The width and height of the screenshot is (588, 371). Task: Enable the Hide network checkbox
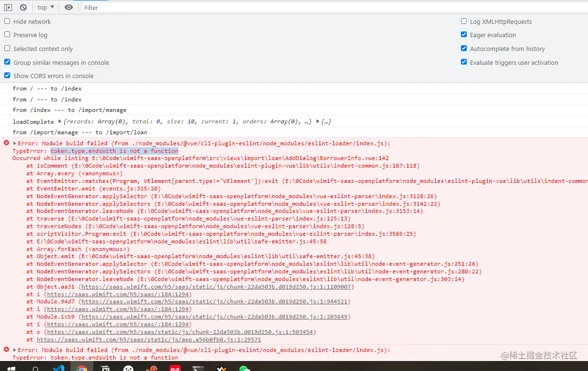coord(7,21)
